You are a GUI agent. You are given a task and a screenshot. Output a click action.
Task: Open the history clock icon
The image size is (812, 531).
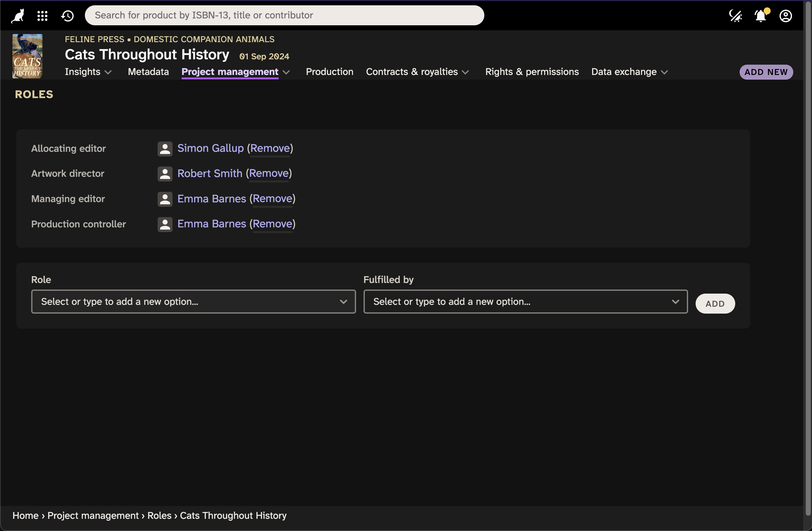tap(67, 15)
